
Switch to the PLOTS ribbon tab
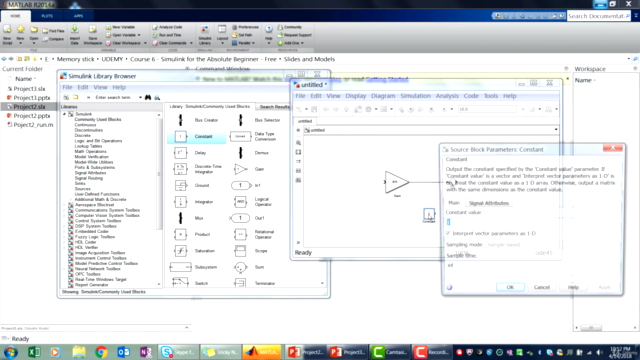(x=47, y=16)
